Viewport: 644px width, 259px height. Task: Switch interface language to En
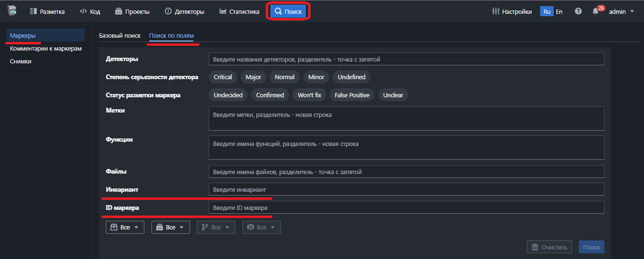tap(559, 11)
